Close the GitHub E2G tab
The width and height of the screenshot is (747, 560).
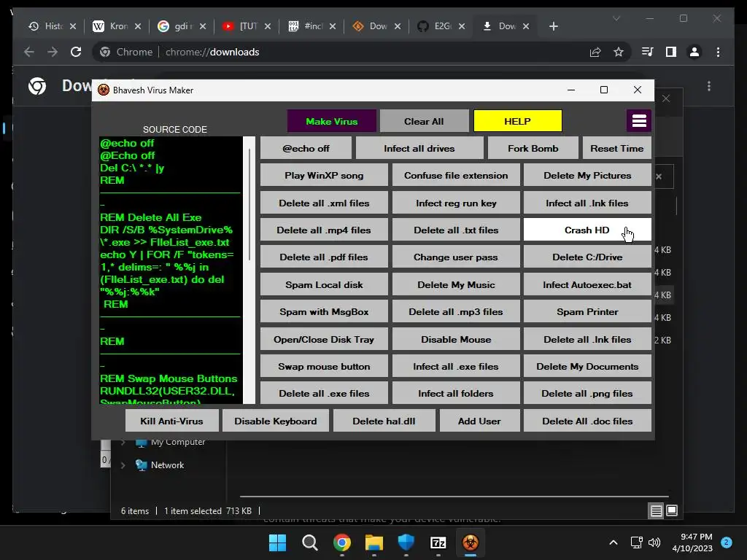462,26
